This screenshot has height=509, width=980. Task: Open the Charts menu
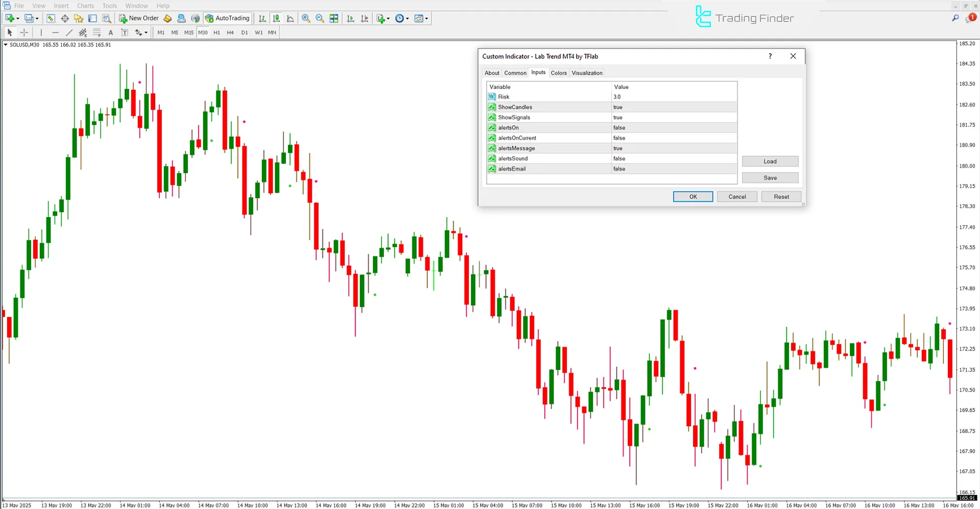[85, 6]
